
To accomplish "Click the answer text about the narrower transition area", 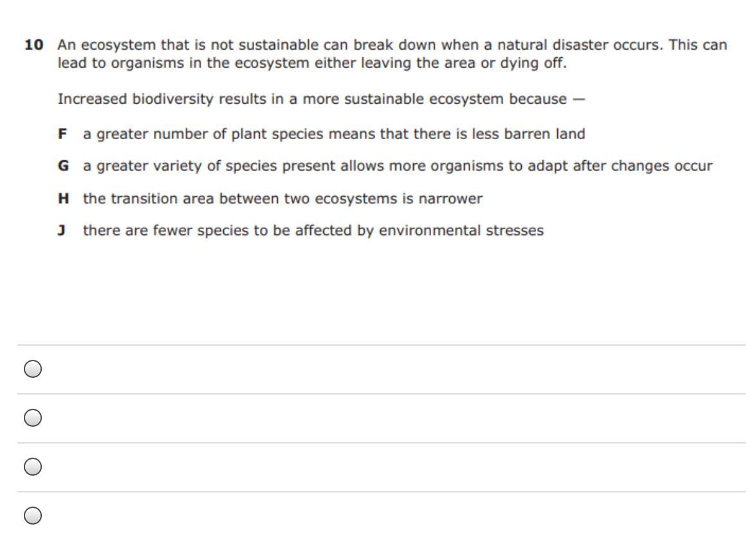I will pyautogui.click(x=282, y=198).
